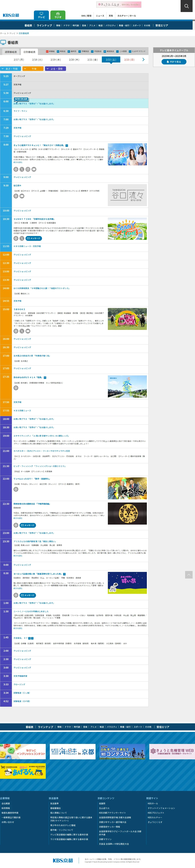Expand 続きを読む for きょうと経済テラス キュンと!
This screenshot has width=195, height=868.
[x=18, y=162]
